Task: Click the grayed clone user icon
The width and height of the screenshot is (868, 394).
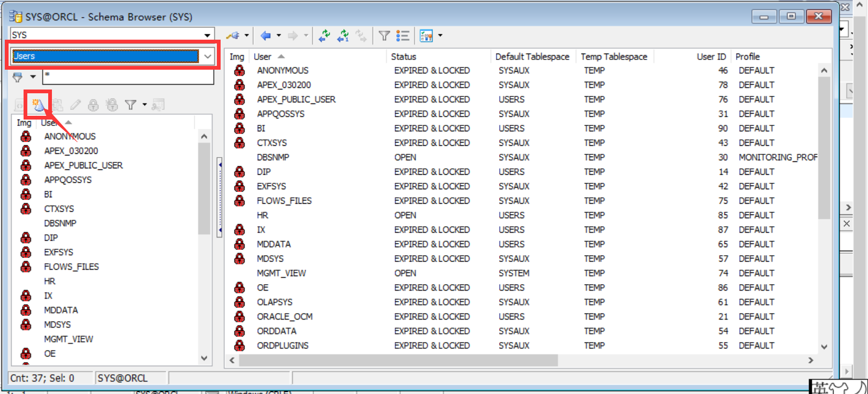Action: click(57, 105)
